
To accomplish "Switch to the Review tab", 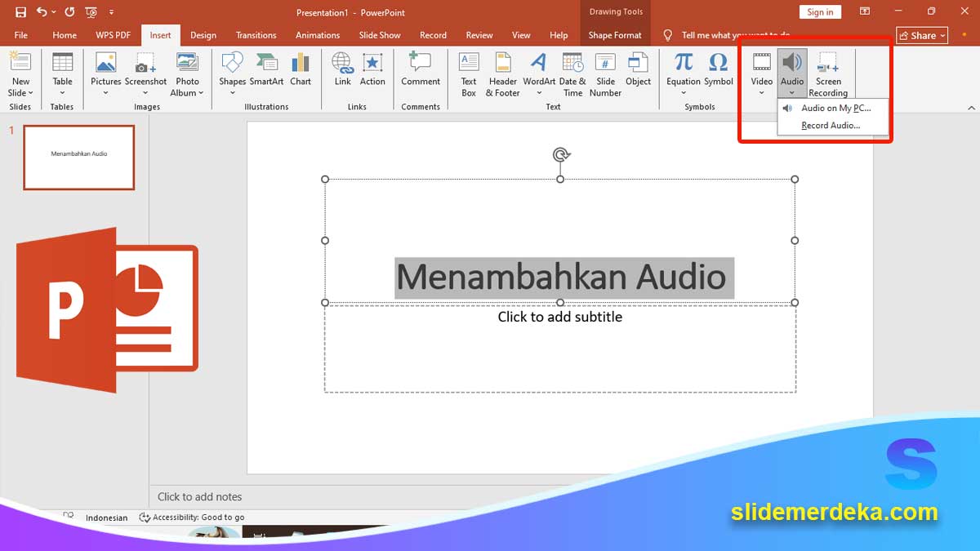I will 479,35.
